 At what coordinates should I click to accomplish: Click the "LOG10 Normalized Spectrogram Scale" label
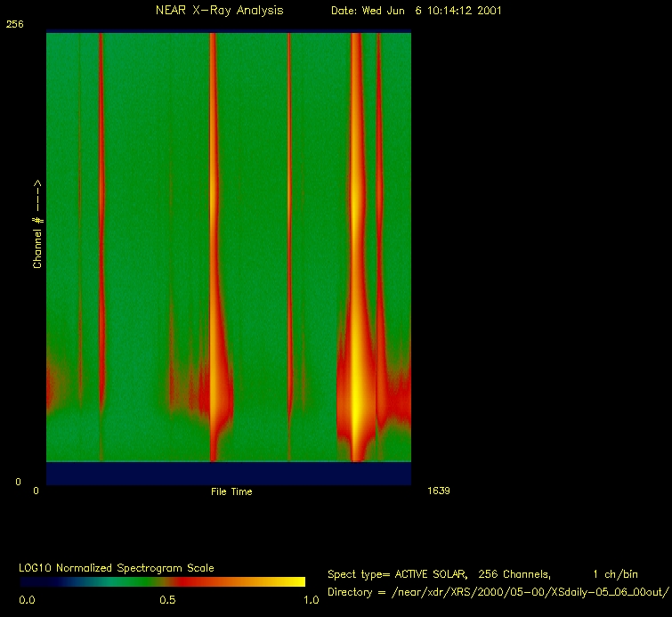click(x=117, y=567)
